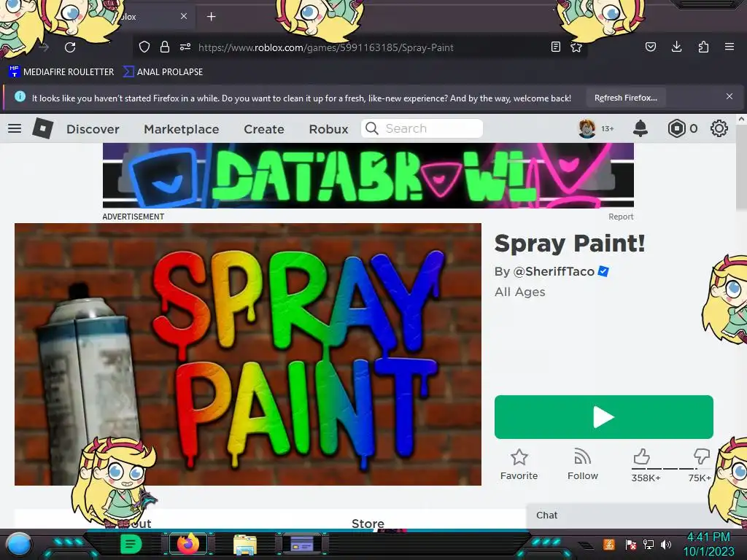Open the Robux tab

[329, 129]
